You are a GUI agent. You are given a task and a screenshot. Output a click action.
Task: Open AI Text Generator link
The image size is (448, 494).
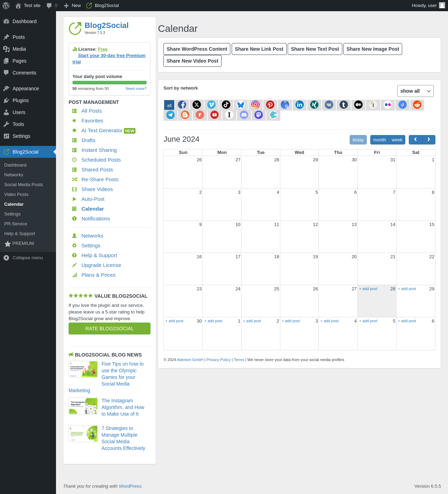(x=102, y=130)
